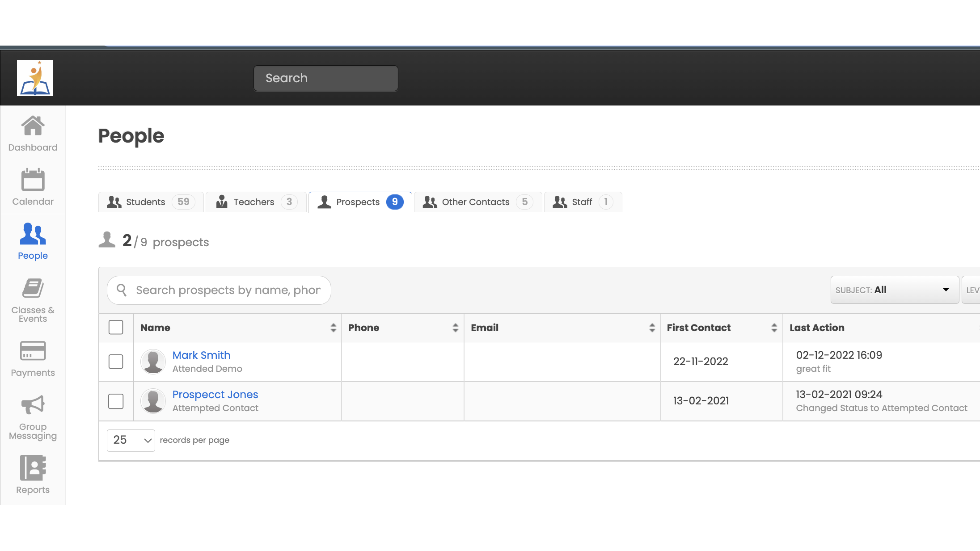Go to Payments card icon
Image resolution: width=980 pixels, height=551 pixels.
tap(33, 351)
